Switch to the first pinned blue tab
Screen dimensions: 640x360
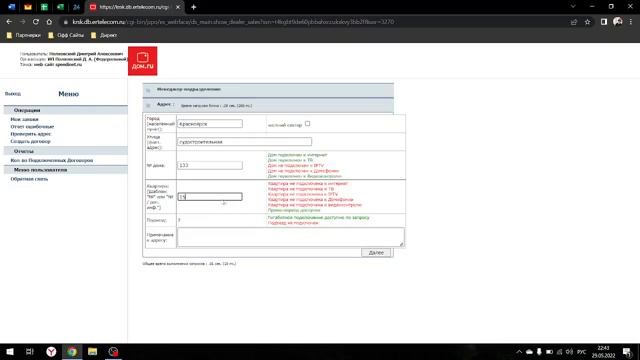pyautogui.click(x=11, y=7)
